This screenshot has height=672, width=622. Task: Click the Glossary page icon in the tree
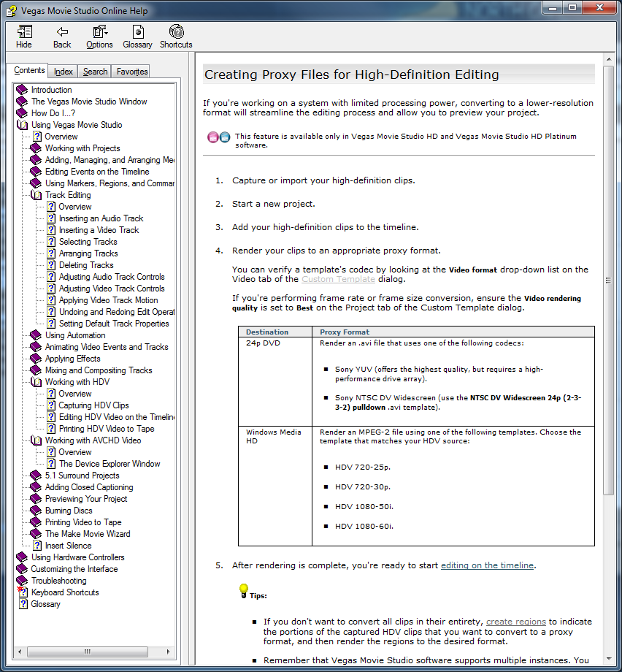pos(23,604)
